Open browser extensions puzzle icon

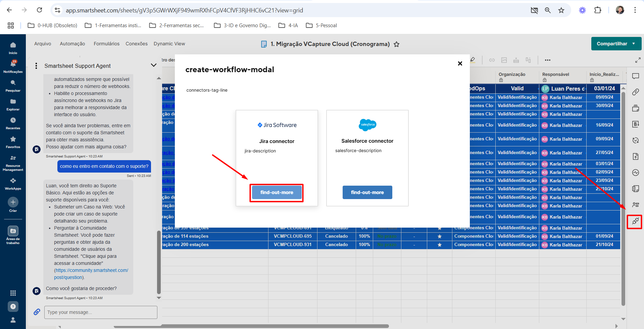(598, 10)
